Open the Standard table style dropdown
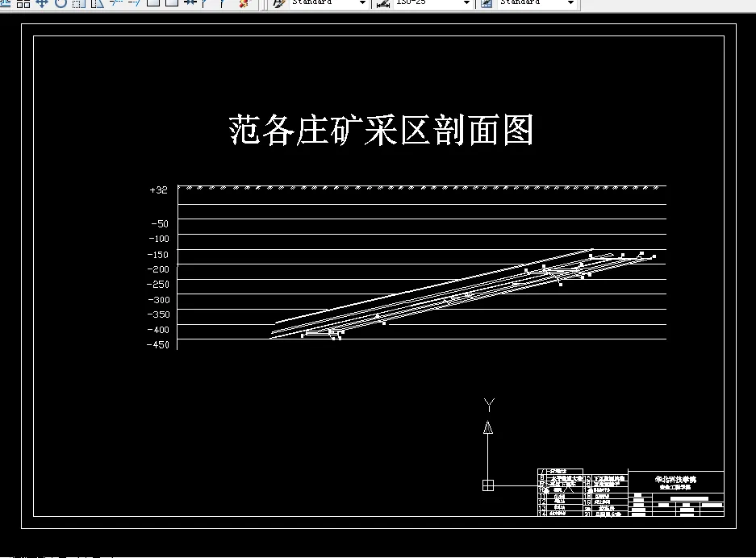The image size is (756, 558). point(573,4)
